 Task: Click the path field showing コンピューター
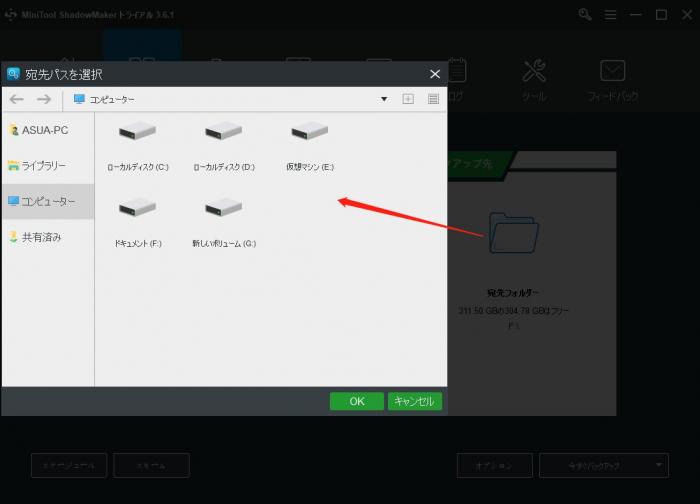click(x=228, y=99)
